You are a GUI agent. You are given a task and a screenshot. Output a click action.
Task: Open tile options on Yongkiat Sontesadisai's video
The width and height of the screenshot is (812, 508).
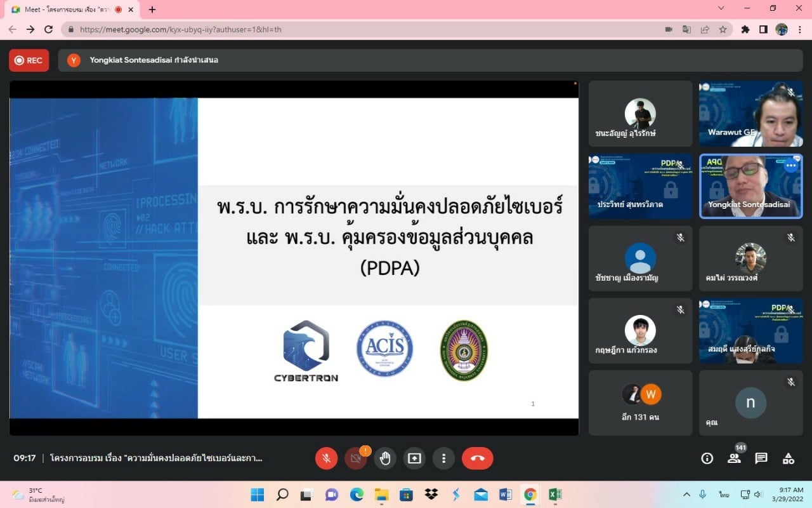tap(790, 166)
